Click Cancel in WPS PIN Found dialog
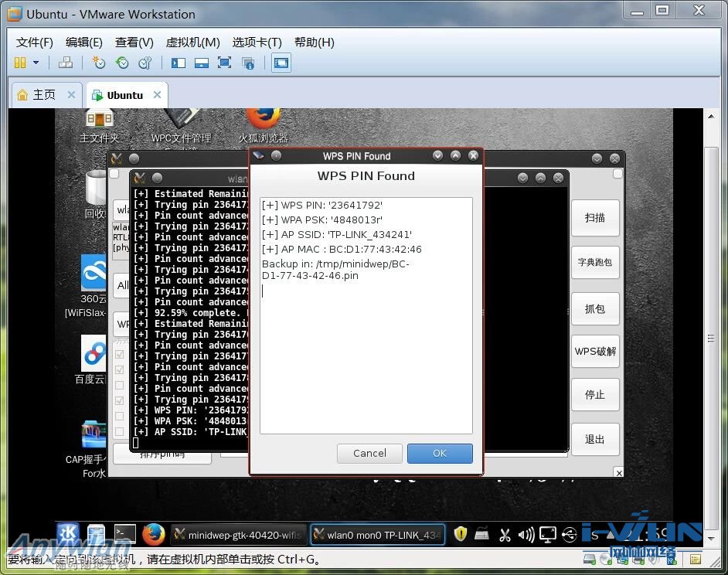 click(369, 453)
